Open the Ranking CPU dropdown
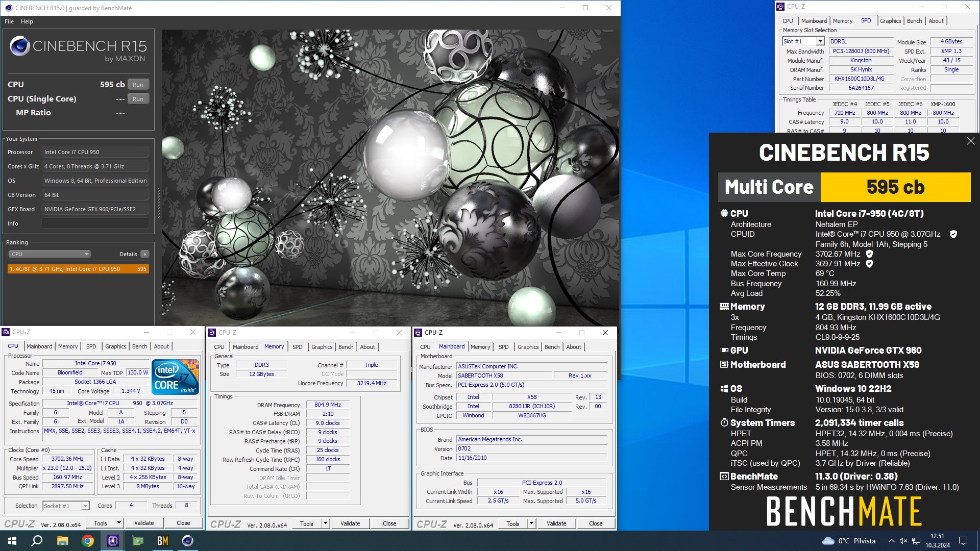This screenshot has width=980, height=551. tap(50, 254)
